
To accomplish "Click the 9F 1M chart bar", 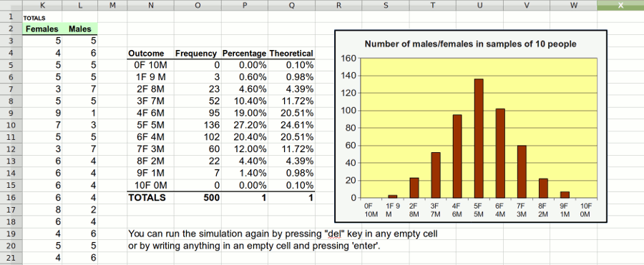I will pyautogui.click(x=565, y=194).
